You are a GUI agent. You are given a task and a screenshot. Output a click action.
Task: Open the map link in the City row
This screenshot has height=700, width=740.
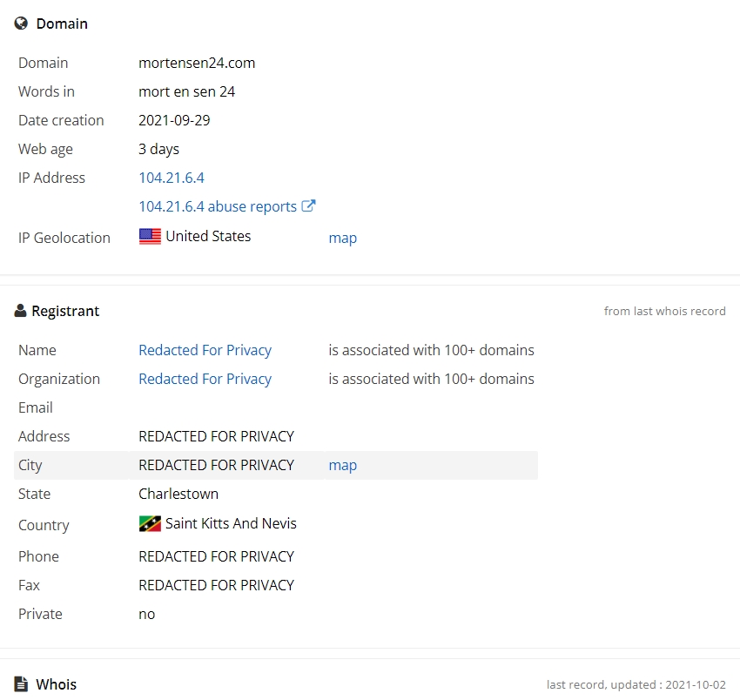[343, 466]
